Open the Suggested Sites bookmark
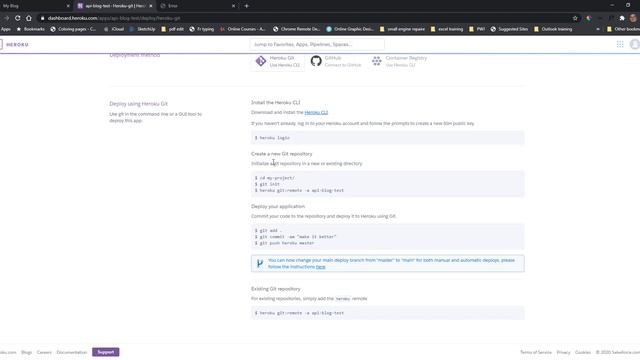 click(x=509, y=29)
